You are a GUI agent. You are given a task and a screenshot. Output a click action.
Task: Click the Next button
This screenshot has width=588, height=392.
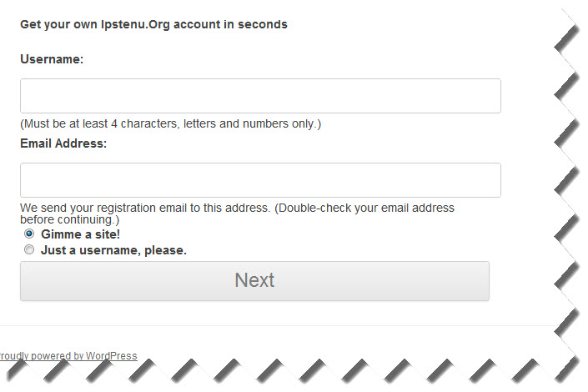254,280
